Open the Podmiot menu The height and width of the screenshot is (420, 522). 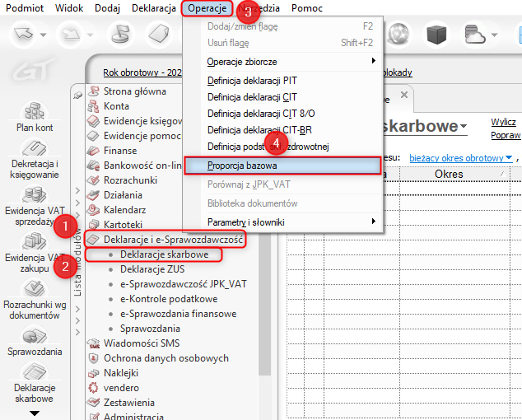click(25, 8)
